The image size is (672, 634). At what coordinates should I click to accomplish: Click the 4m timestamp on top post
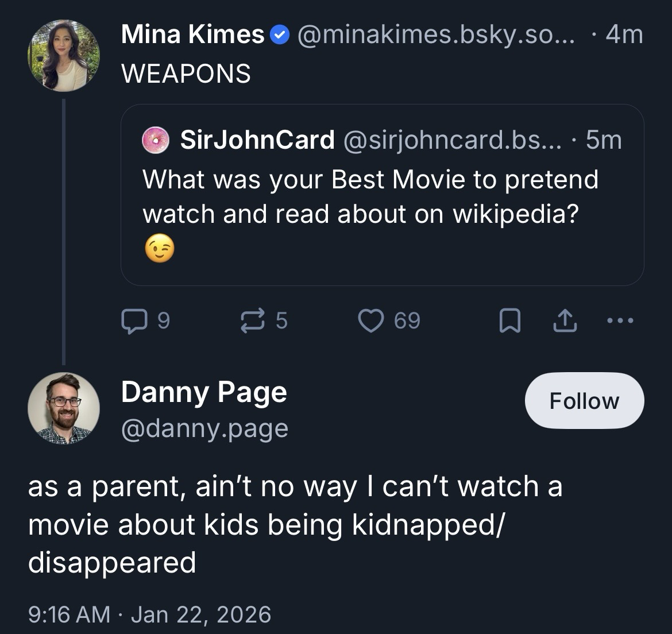(624, 36)
